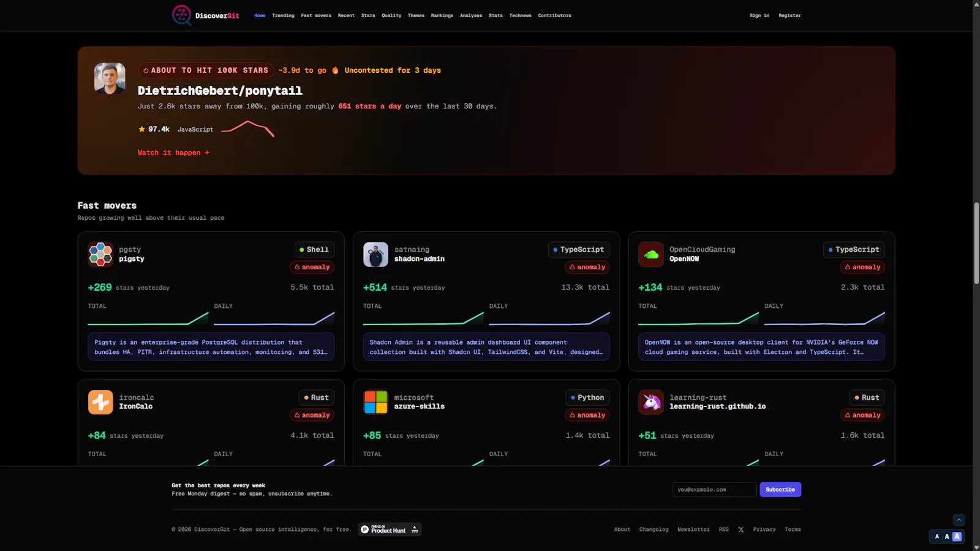Click the Python badge on azure-skills card
This screenshot has width=980, height=551.
(x=587, y=398)
